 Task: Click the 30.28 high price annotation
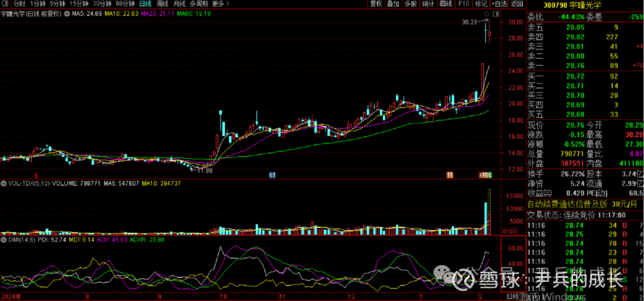coord(469,21)
